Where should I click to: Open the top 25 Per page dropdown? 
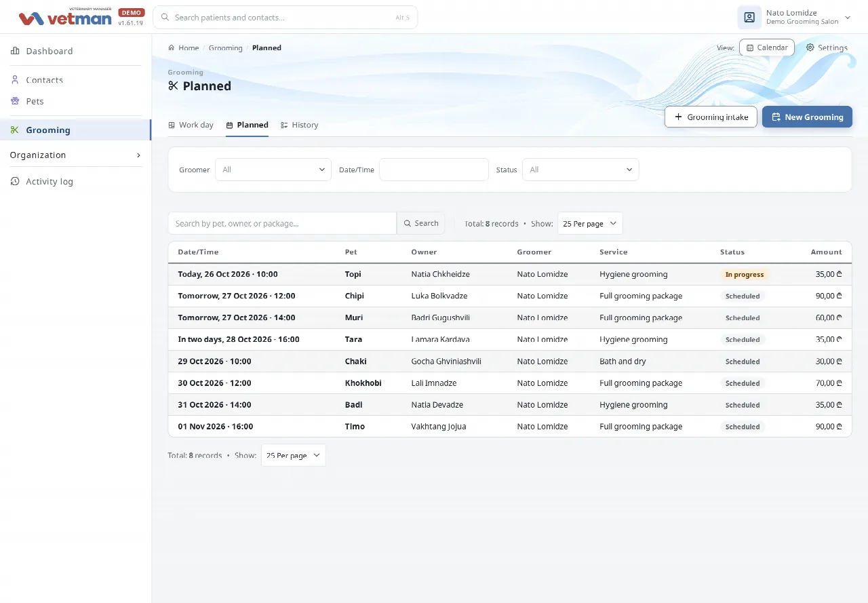[x=590, y=223]
